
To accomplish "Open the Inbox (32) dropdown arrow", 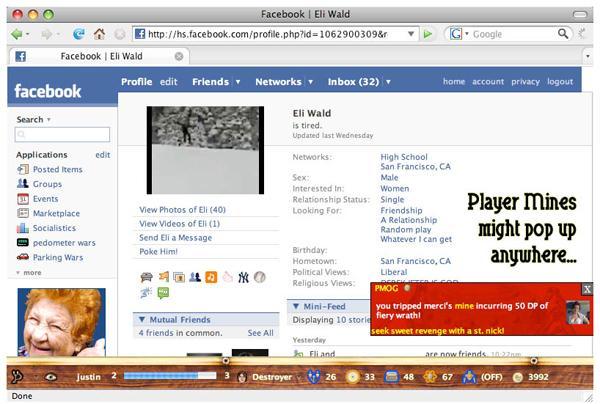I will (388, 82).
